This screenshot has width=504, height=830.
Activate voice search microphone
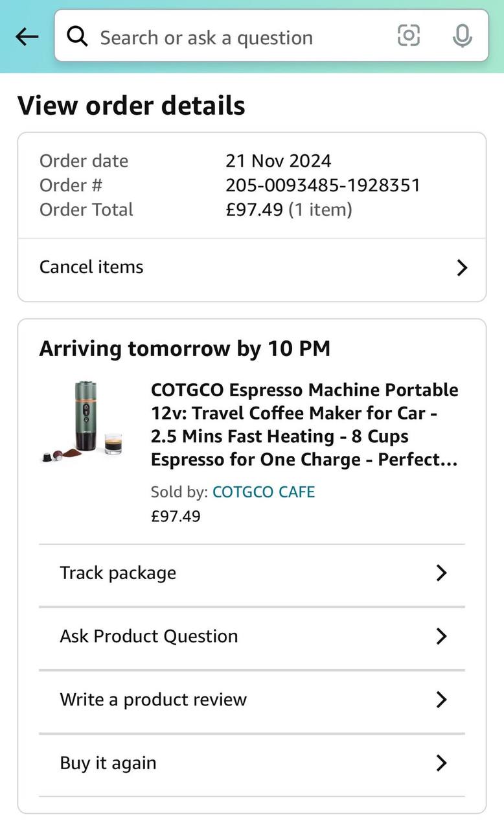462,36
